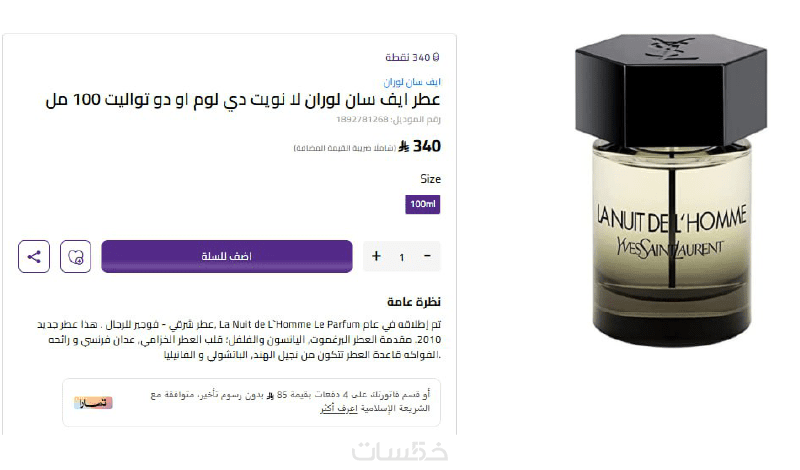Image resolution: width=800 pixels, height=470 pixels.
Task: Click the Size label
Action: click(x=431, y=179)
